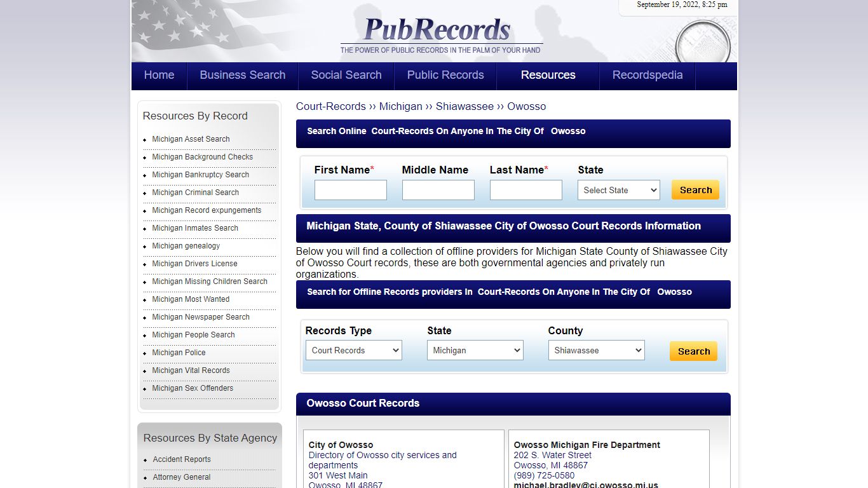Open Michigan Vital Records link
The height and width of the screenshot is (488, 868).
(x=191, y=370)
